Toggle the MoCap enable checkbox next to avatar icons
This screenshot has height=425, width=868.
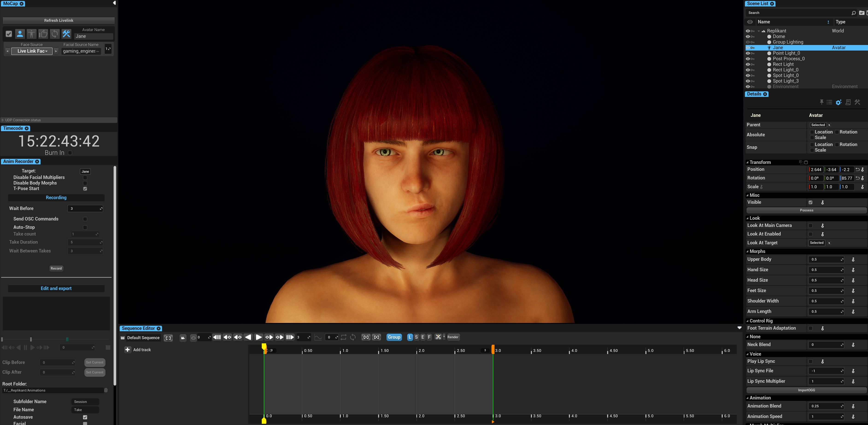(x=9, y=34)
